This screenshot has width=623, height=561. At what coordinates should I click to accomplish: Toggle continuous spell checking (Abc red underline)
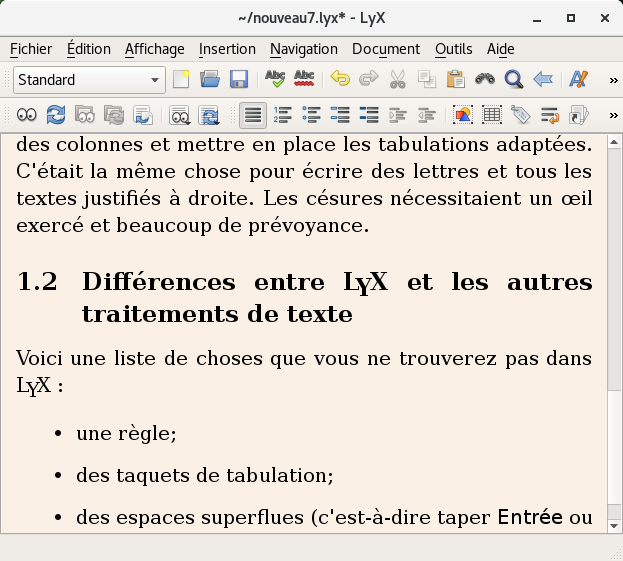point(304,79)
